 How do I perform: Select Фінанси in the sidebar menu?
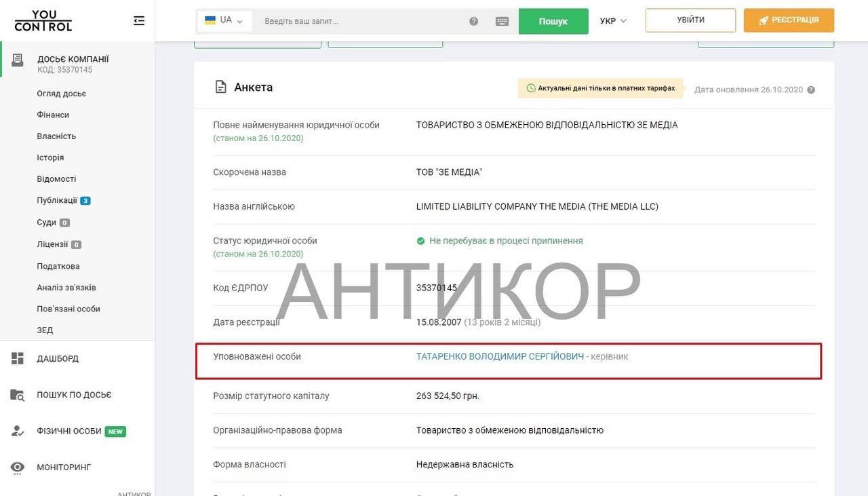[53, 115]
